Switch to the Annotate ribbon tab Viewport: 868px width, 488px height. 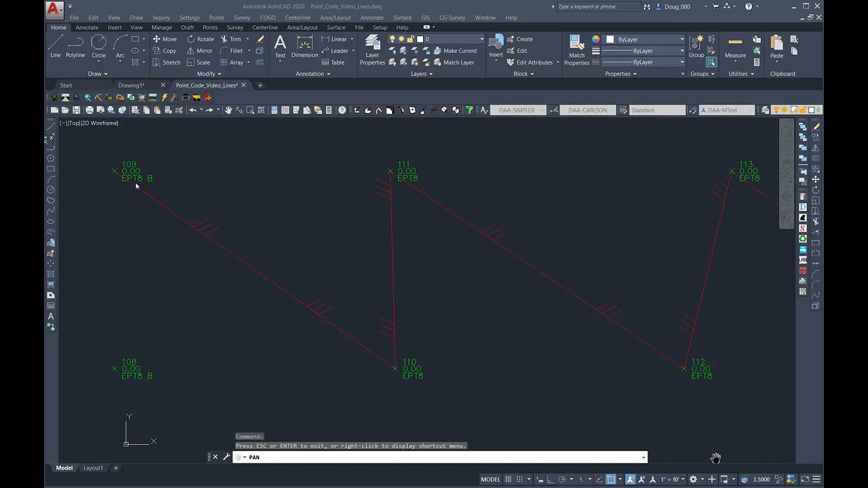(87, 28)
